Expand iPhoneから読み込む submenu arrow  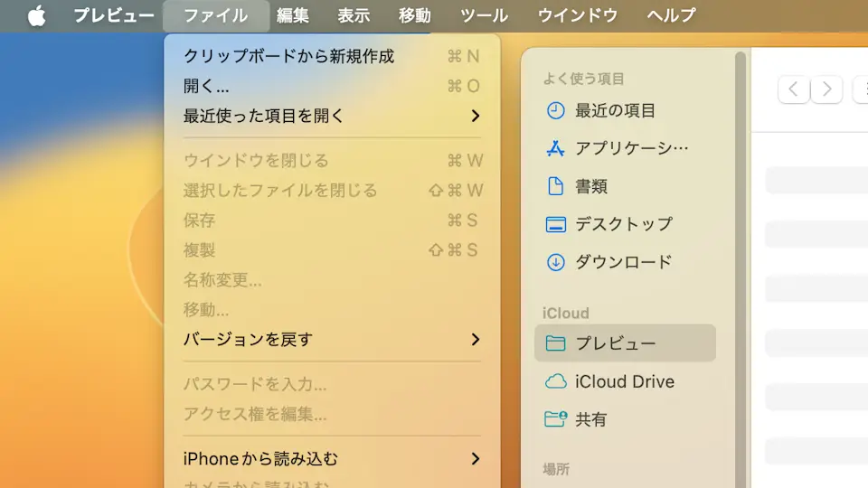[x=476, y=459]
